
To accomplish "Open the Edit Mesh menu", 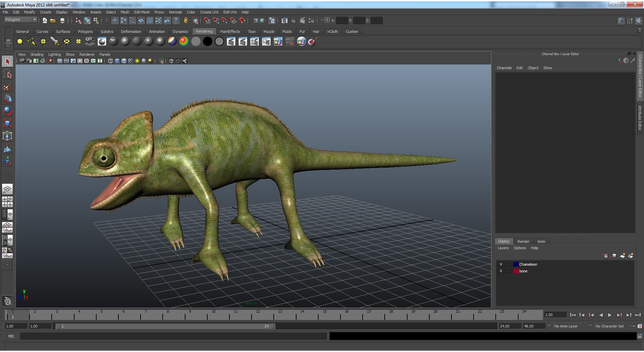I will [142, 12].
